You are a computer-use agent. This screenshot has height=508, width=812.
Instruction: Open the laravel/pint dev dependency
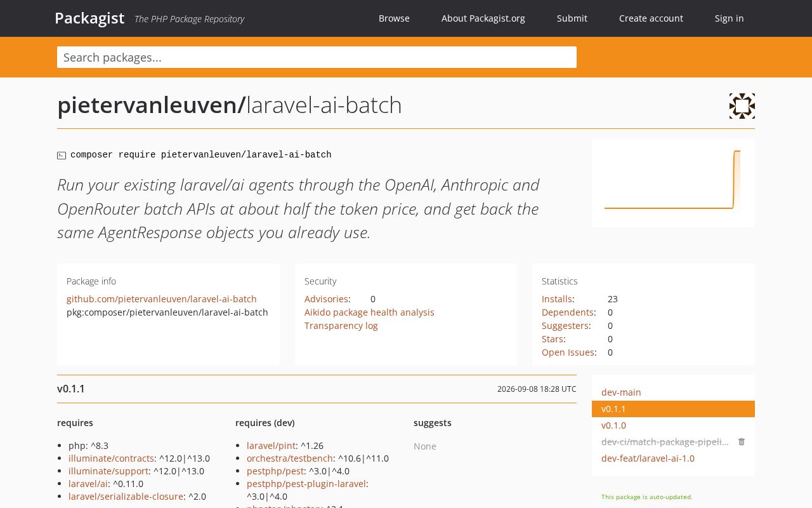click(271, 446)
